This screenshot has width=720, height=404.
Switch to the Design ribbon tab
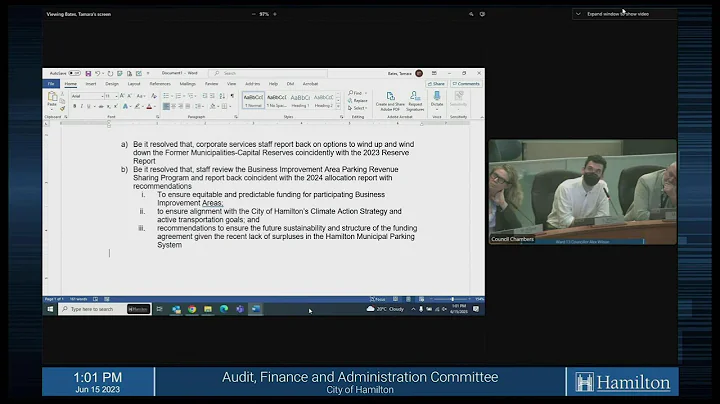click(x=112, y=84)
